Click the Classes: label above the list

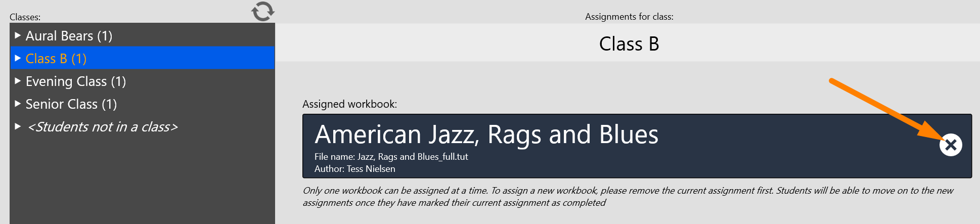click(x=25, y=17)
